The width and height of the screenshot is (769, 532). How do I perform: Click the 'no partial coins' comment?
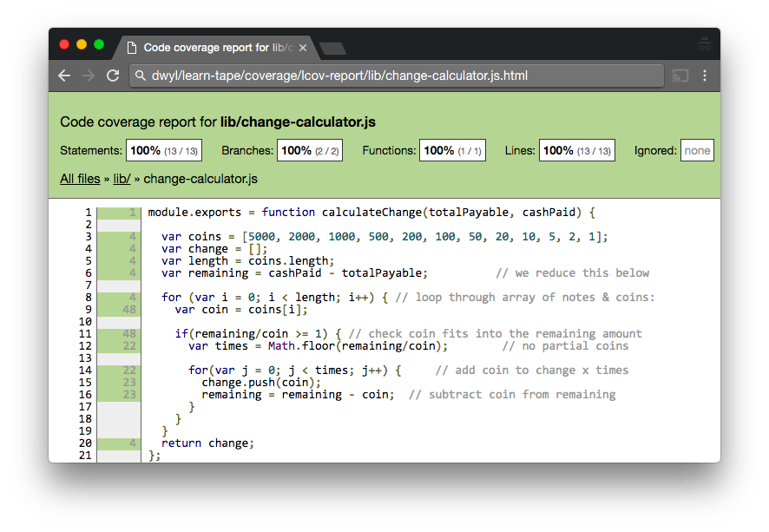pos(566,346)
